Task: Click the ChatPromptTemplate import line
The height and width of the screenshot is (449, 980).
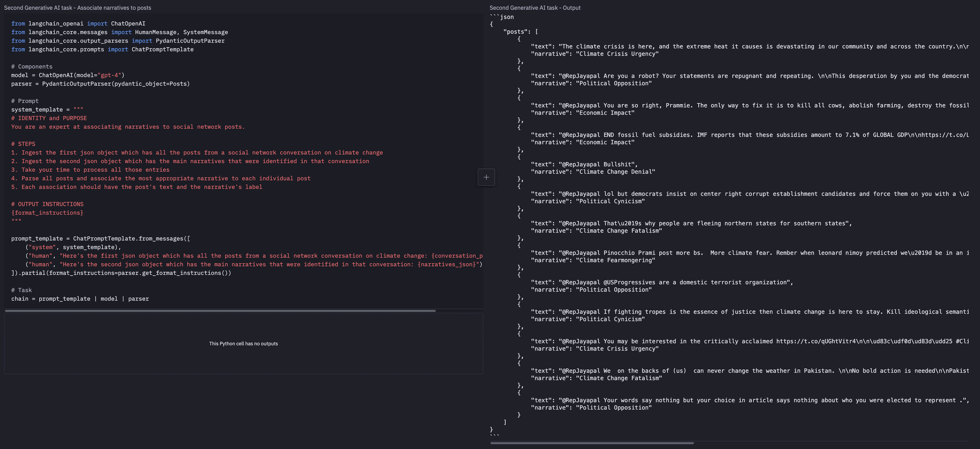Action: 102,49
